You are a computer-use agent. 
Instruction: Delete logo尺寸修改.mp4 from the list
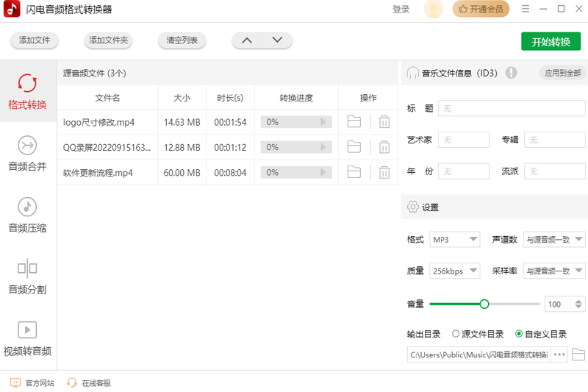(x=384, y=121)
